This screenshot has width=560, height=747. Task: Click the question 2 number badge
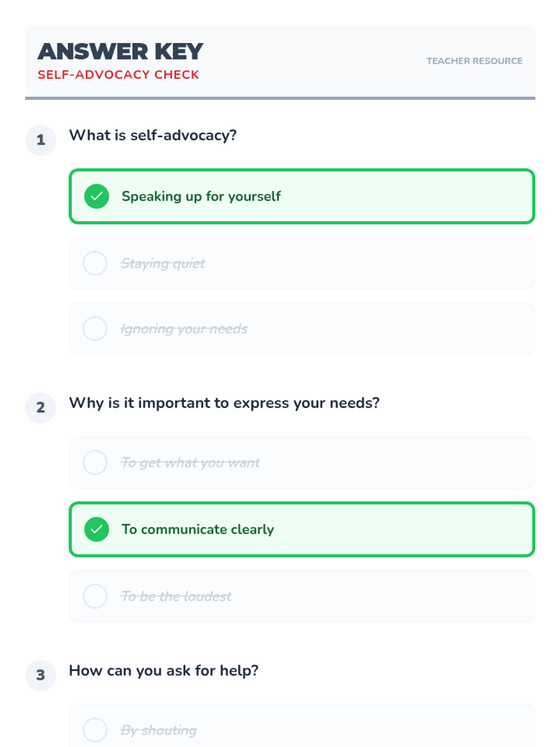click(x=41, y=408)
